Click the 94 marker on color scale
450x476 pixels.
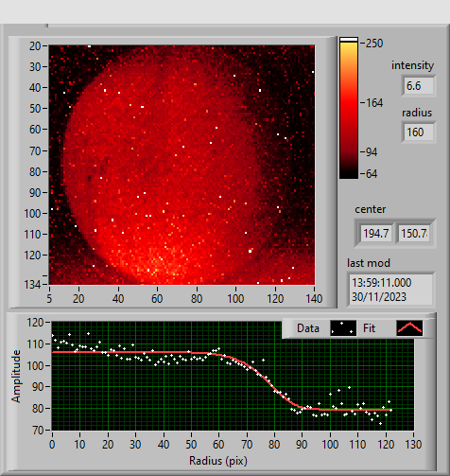372,152
